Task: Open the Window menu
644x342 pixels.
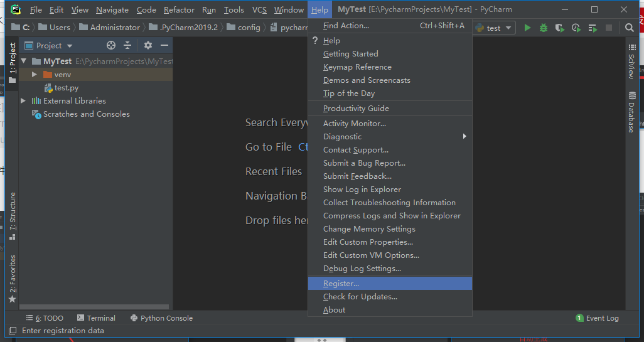Action: coord(289,9)
